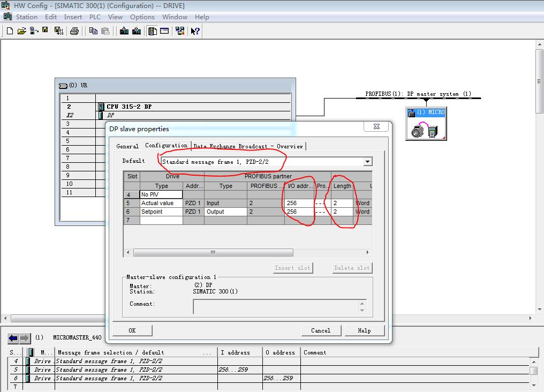Select the No PIV cell in slot 4
The width and height of the screenshot is (544, 392).
tap(161, 194)
